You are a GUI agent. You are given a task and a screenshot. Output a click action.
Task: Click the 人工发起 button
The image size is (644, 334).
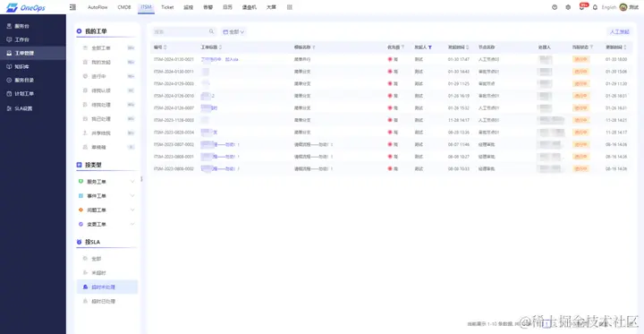click(x=619, y=31)
